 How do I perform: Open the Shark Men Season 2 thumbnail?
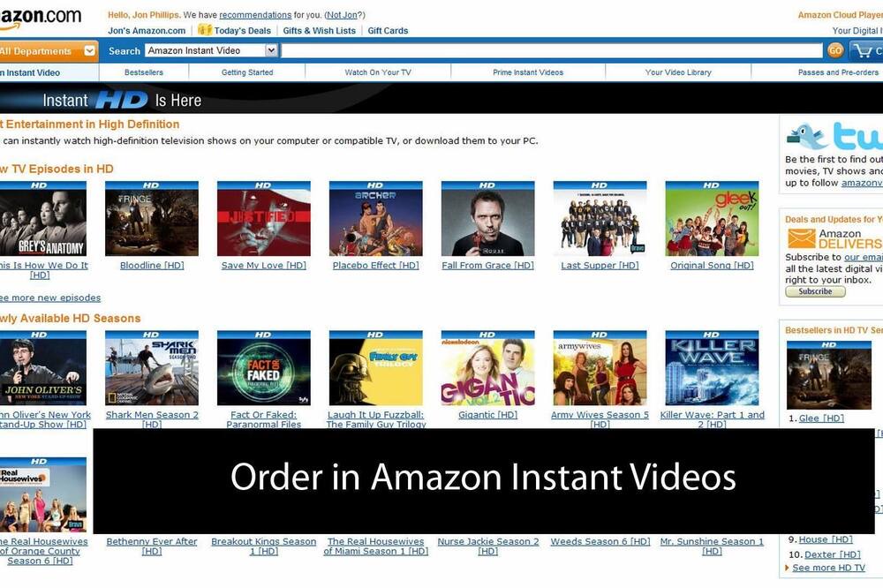152,368
